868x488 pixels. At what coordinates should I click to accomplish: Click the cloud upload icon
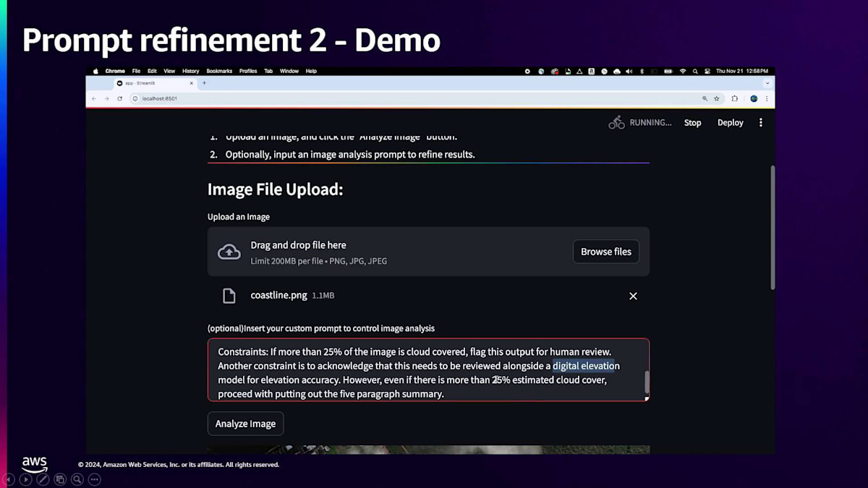[229, 252]
